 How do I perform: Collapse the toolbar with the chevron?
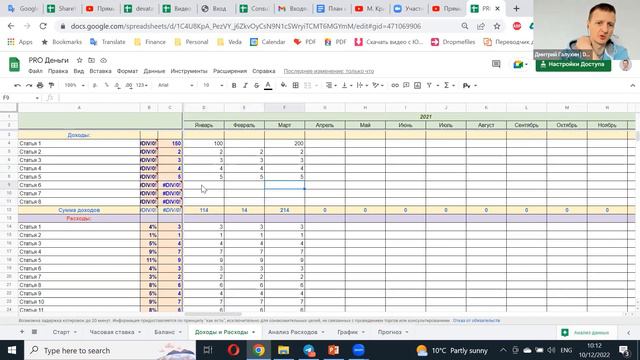[632, 85]
